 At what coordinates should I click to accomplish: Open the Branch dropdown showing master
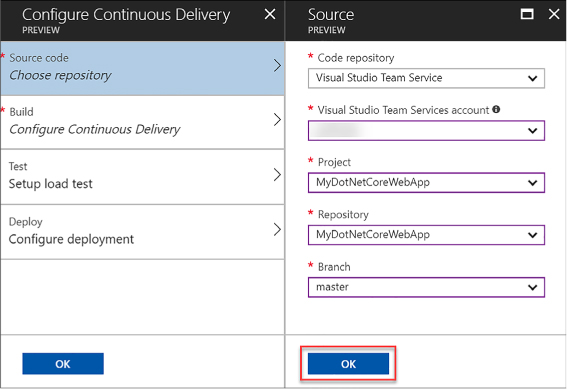(x=426, y=287)
